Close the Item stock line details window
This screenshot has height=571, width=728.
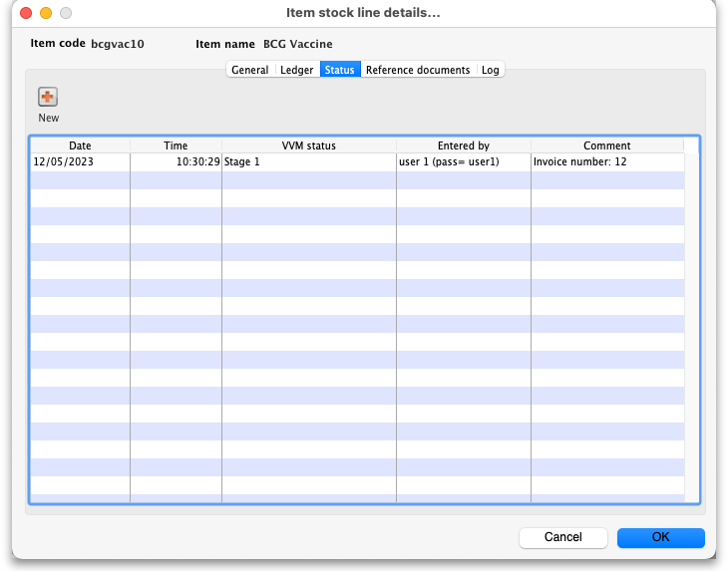tap(26, 14)
